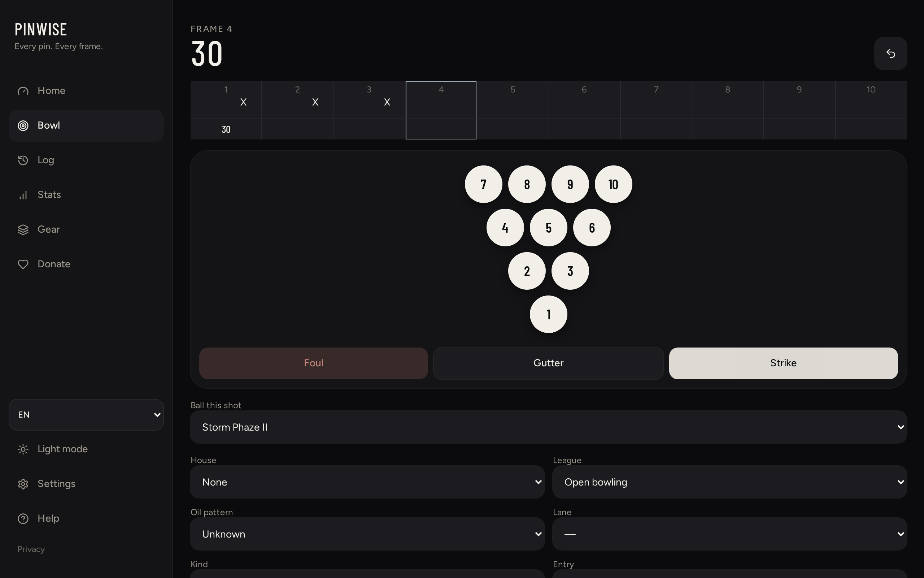The width and height of the screenshot is (924, 578).
Task: Knock down pin 5 in the rack
Action: tap(548, 228)
